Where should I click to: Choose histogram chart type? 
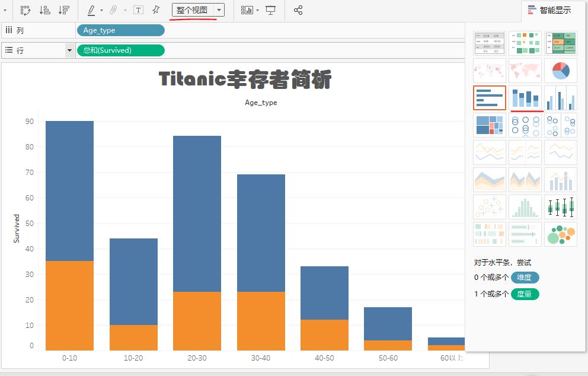pyautogui.click(x=525, y=207)
